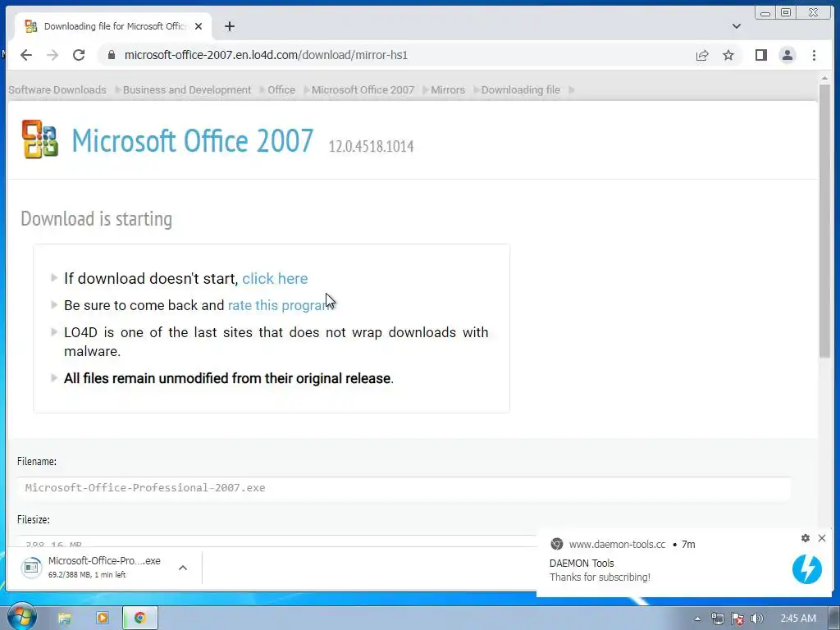Open the Chrome profile avatar
The image size is (840, 630).
(x=787, y=55)
